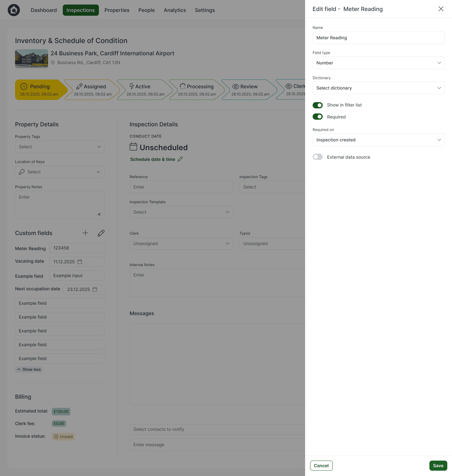This screenshot has height=476, width=452.
Task: Click the £120.00 estimated total badge
Action: pos(61,412)
